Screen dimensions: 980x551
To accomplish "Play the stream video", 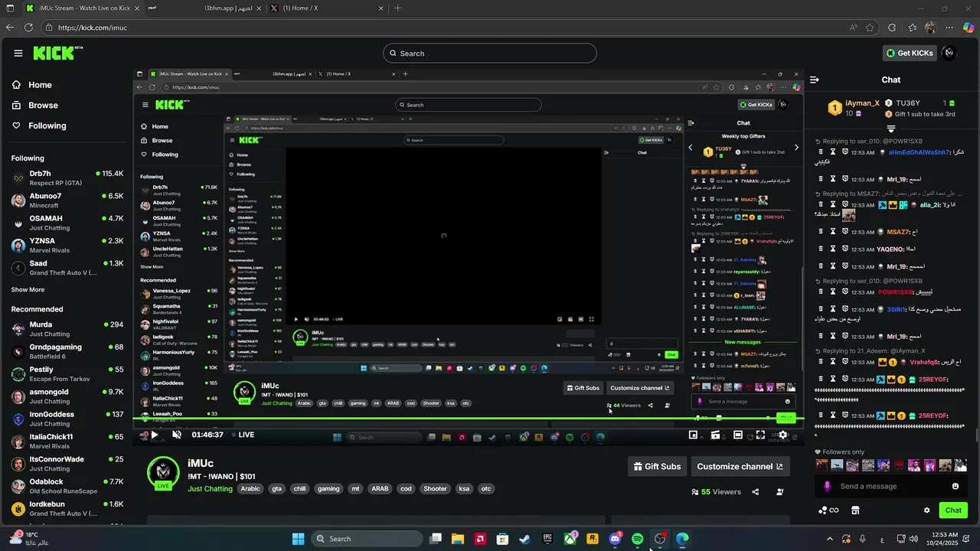I will pyautogui.click(x=154, y=435).
